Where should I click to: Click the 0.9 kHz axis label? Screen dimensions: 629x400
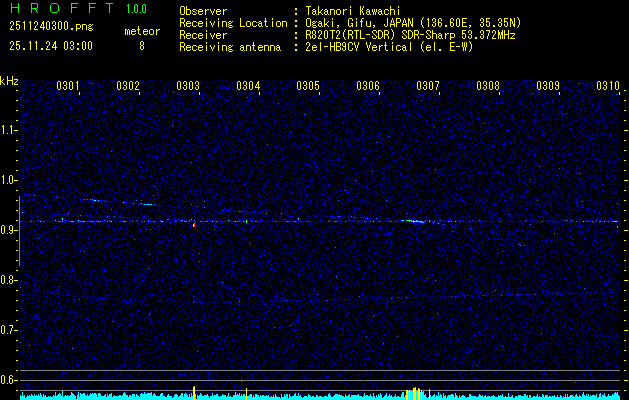pos(9,230)
